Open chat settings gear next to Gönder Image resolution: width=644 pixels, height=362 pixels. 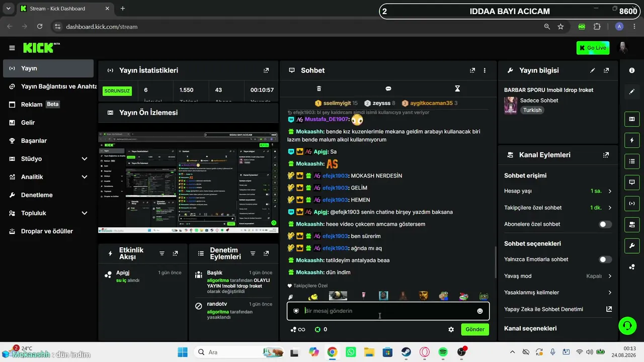click(x=451, y=329)
